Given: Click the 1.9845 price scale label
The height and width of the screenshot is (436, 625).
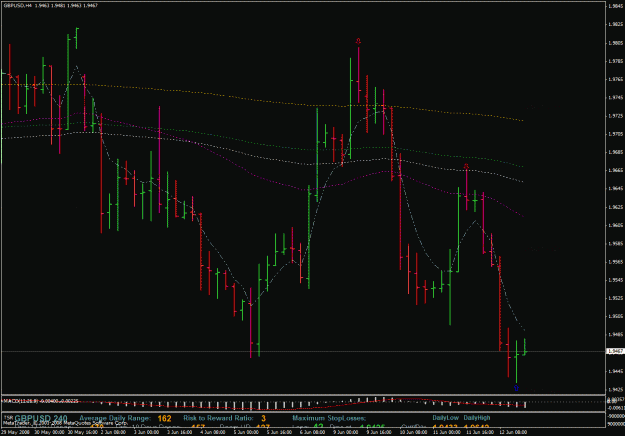Looking at the screenshot, I should (x=615, y=6).
